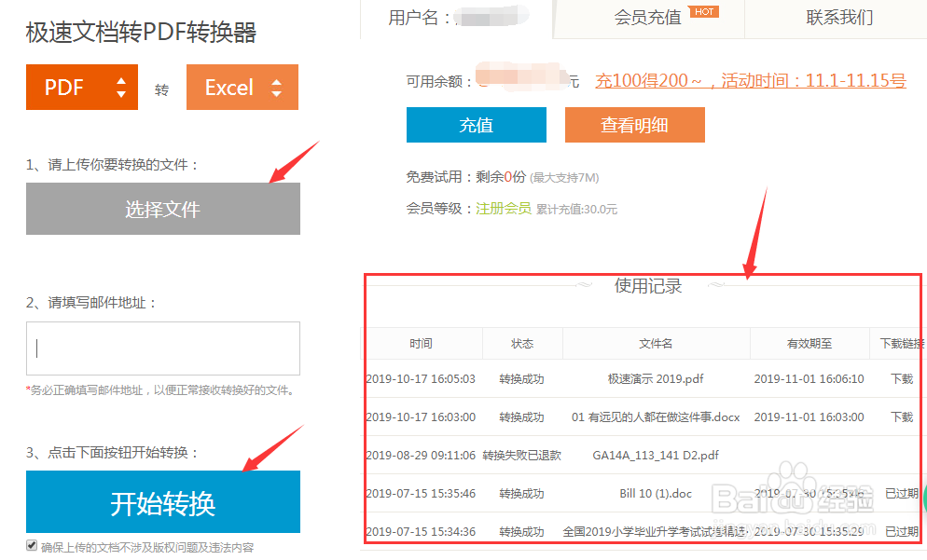Select the GA14A_113_141 D2.pdf record row

pyautogui.click(x=653, y=455)
